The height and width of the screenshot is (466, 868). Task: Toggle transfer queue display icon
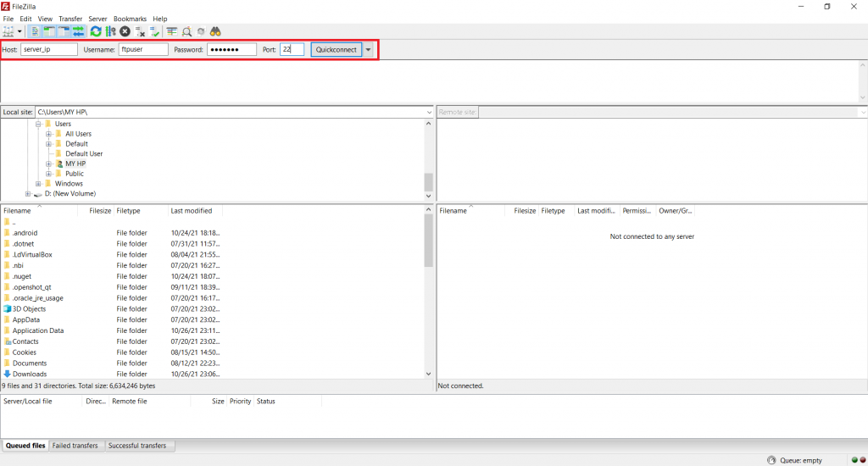tap(78, 31)
